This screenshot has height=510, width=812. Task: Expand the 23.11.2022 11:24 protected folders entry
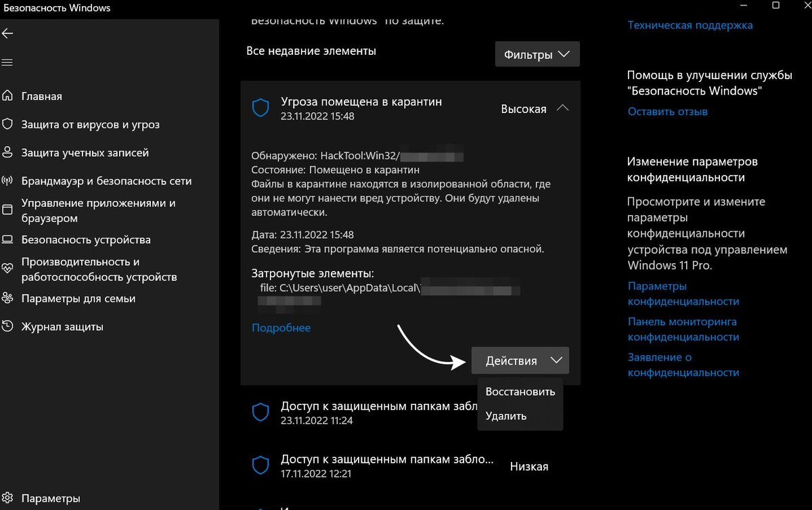pos(410,413)
